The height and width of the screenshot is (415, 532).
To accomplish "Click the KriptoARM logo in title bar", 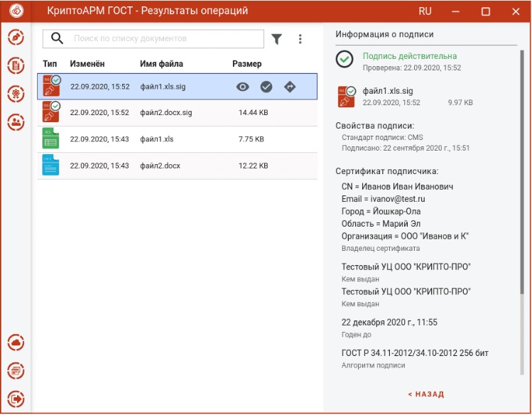I will [16, 11].
